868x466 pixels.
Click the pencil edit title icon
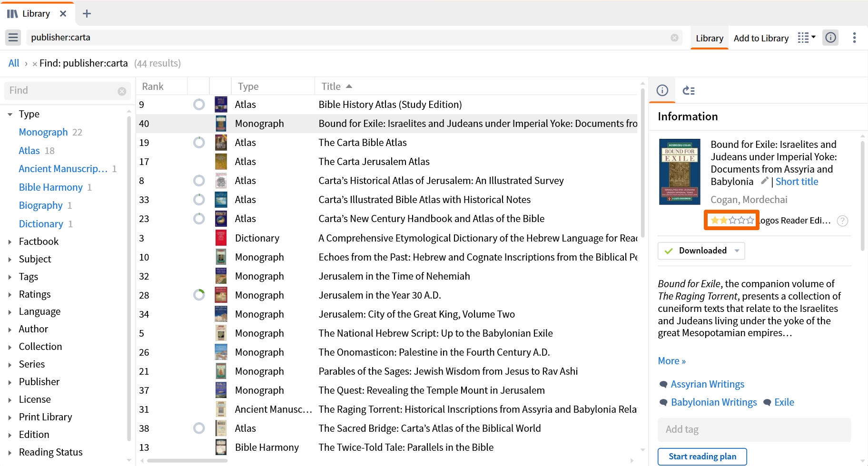[x=764, y=181]
